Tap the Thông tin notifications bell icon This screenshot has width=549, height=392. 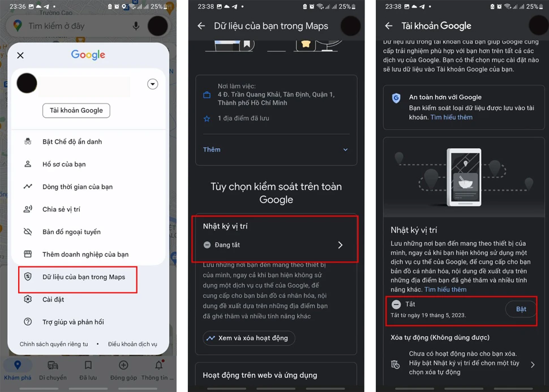[158, 365]
